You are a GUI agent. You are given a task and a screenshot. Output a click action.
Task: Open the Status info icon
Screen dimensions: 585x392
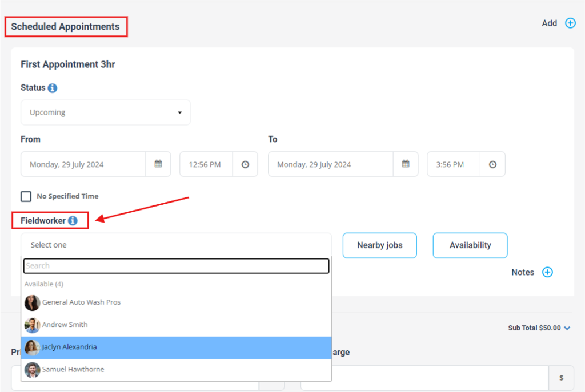(x=53, y=88)
